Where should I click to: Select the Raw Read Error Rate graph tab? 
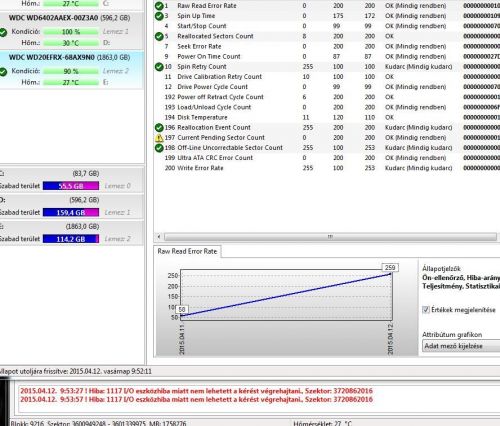tap(187, 251)
